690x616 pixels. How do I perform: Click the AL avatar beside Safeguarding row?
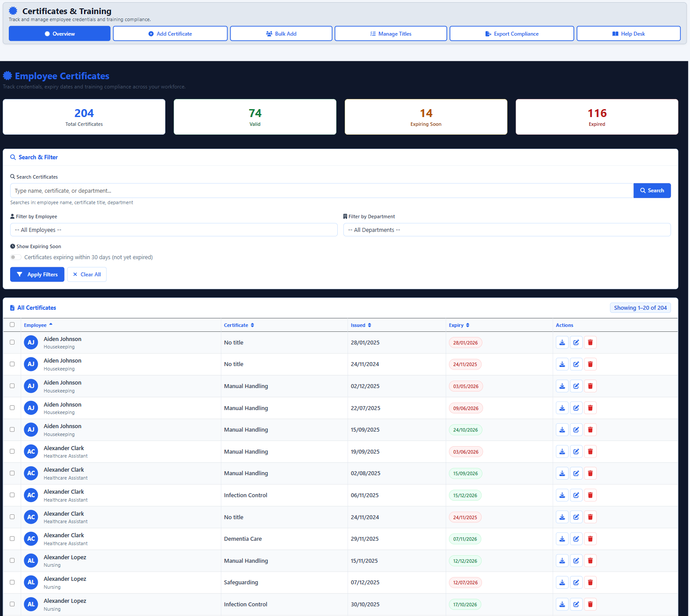pyautogui.click(x=31, y=582)
